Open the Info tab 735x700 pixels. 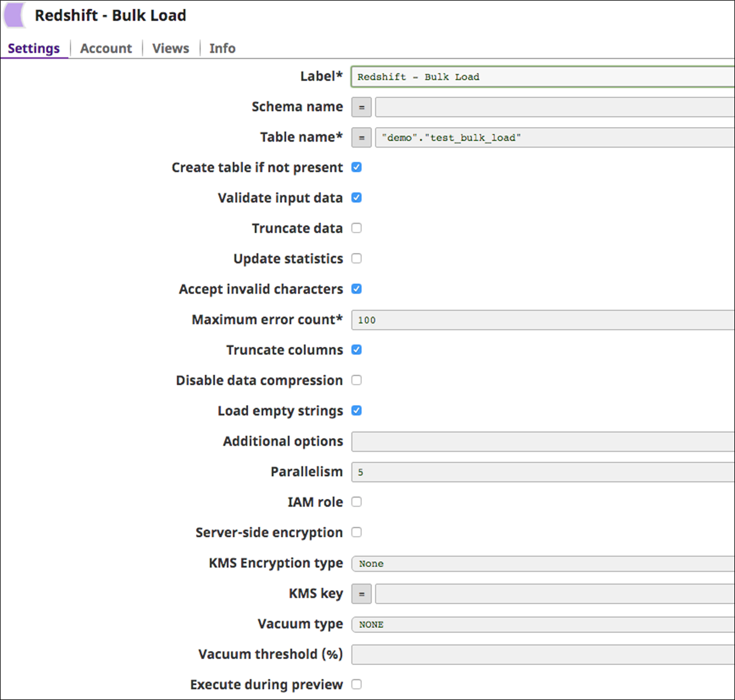click(x=222, y=48)
